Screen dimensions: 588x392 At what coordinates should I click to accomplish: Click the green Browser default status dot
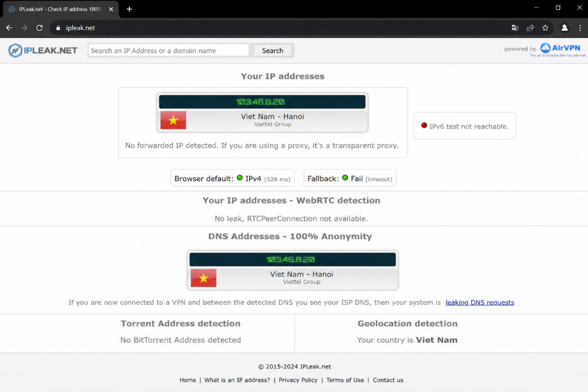240,178
